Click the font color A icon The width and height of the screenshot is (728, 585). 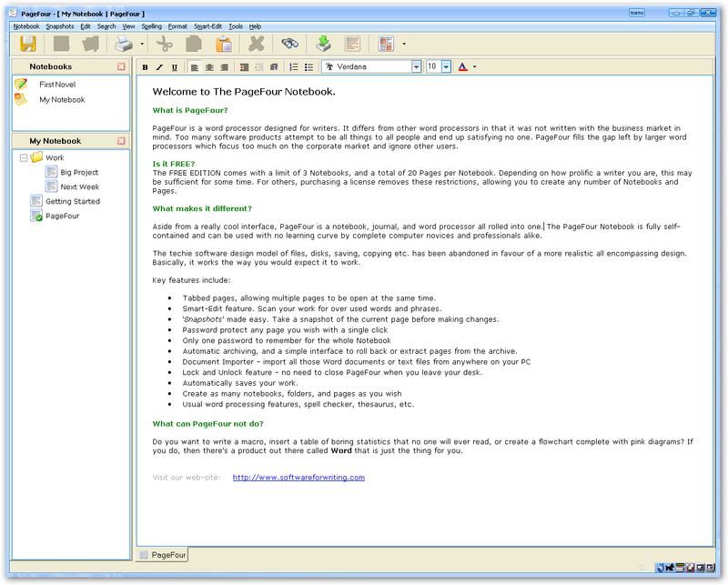pyautogui.click(x=463, y=66)
